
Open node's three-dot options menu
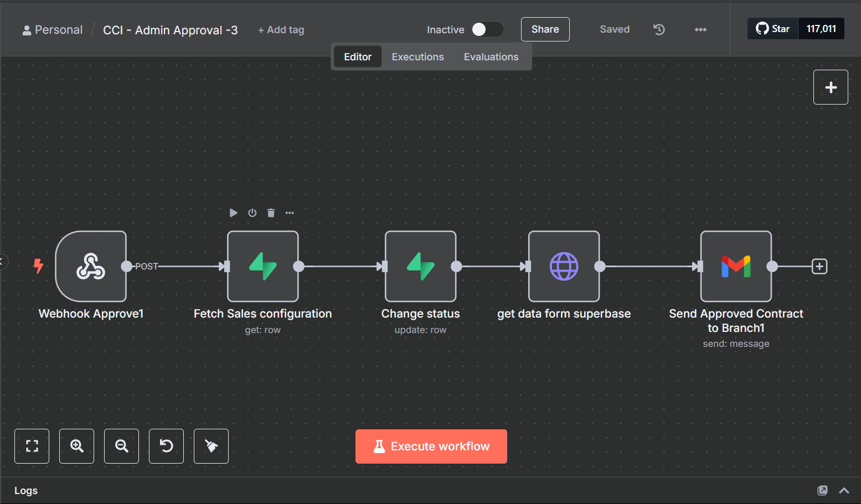[290, 213]
